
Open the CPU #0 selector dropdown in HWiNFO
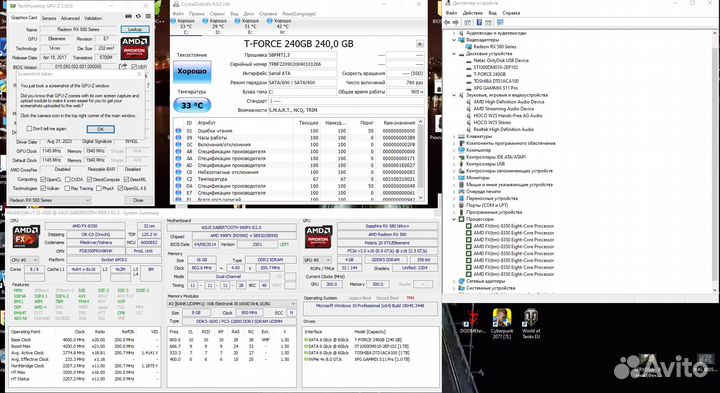24,260
